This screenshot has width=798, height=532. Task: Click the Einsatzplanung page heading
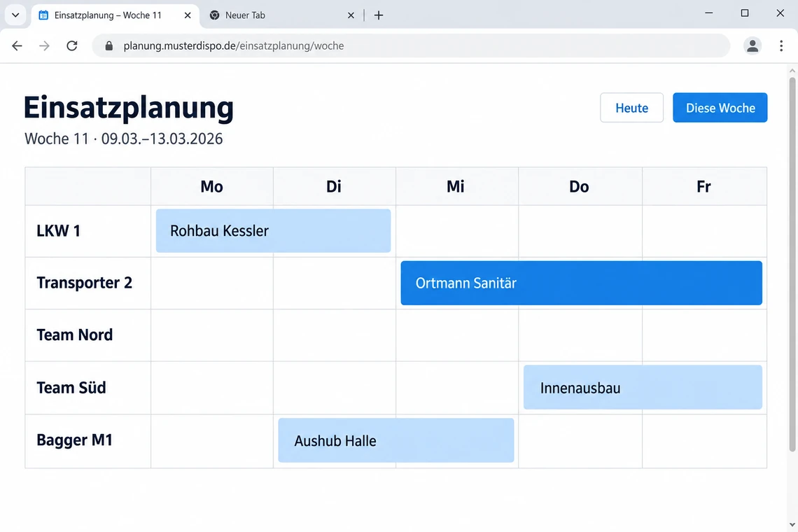129,108
